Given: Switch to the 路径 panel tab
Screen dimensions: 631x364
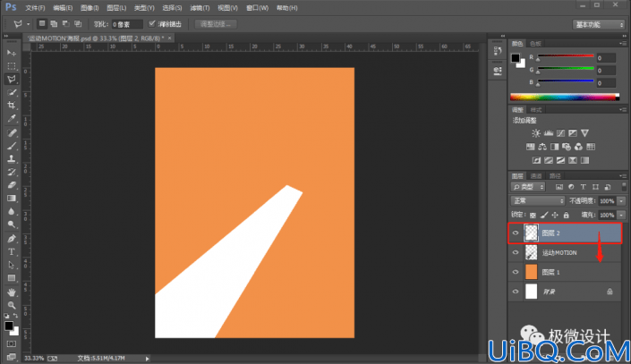Looking at the screenshot, I should 555,176.
